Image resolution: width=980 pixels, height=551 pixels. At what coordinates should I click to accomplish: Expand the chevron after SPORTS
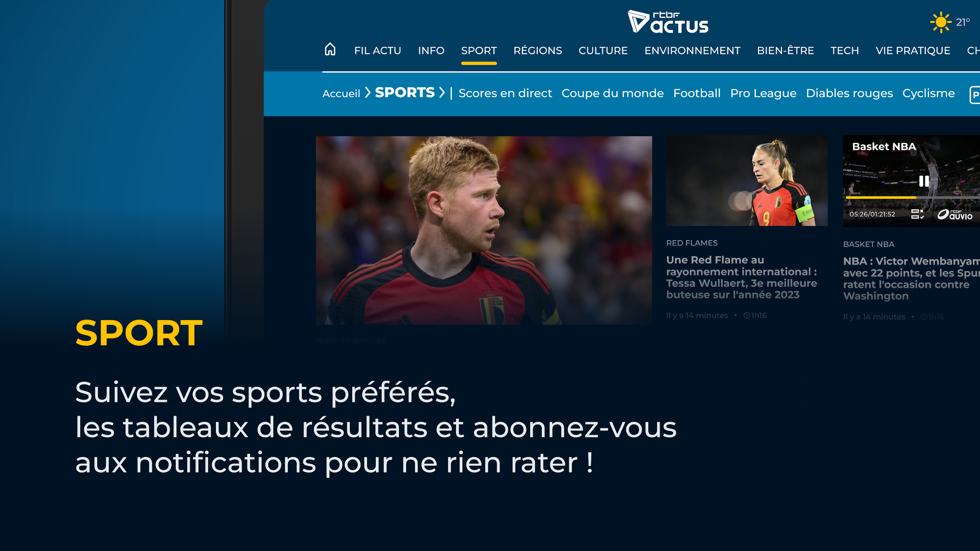click(x=442, y=92)
